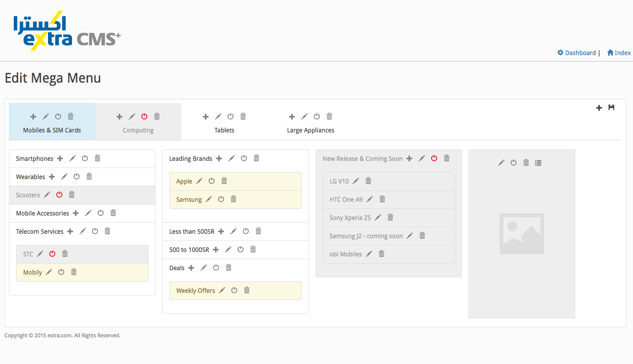
Task: Add a new top-level menu item
Action: click(x=599, y=108)
